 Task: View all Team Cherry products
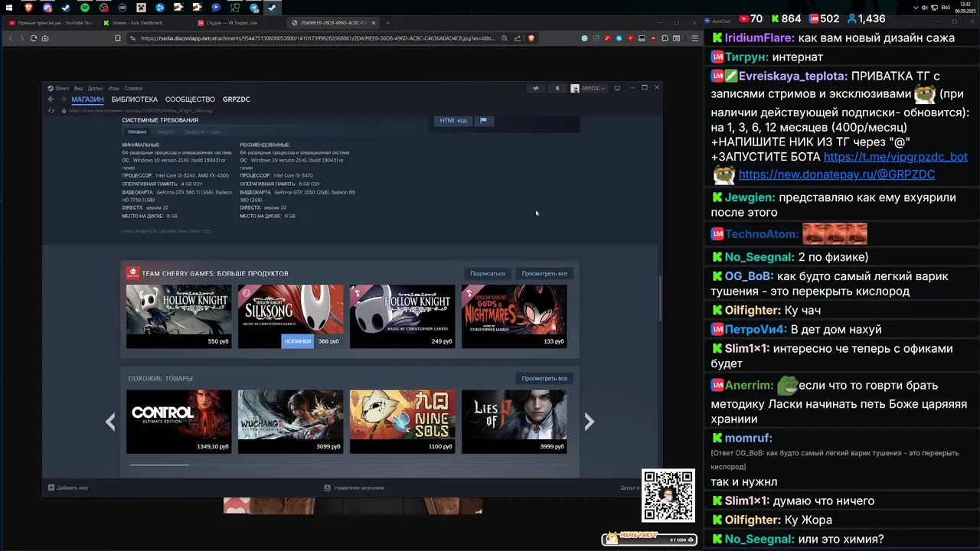click(x=544, y=273)
